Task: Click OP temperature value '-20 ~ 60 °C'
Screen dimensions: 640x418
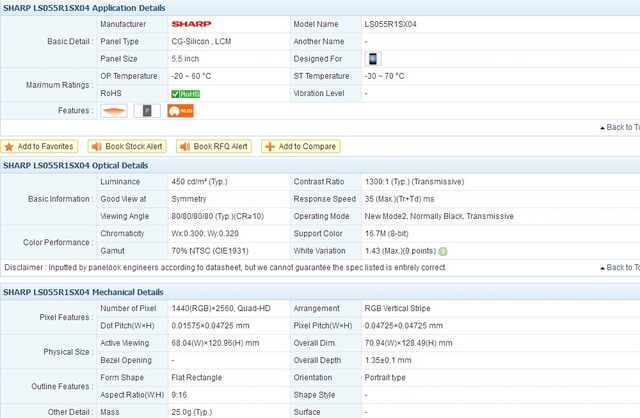Action: (x=191, y=76)
